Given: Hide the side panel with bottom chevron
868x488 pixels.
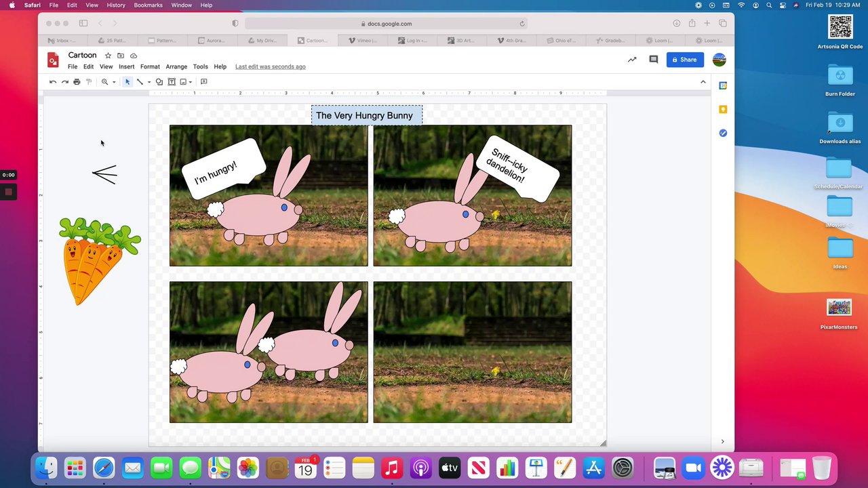Looking at the screenshot, I should coord(722,442).
